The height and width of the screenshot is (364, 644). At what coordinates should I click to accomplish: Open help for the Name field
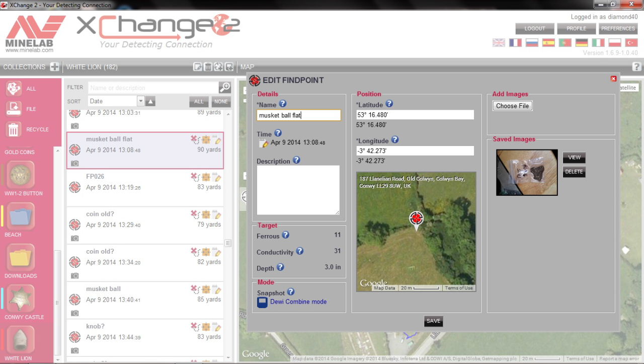(x=283, y=104)
